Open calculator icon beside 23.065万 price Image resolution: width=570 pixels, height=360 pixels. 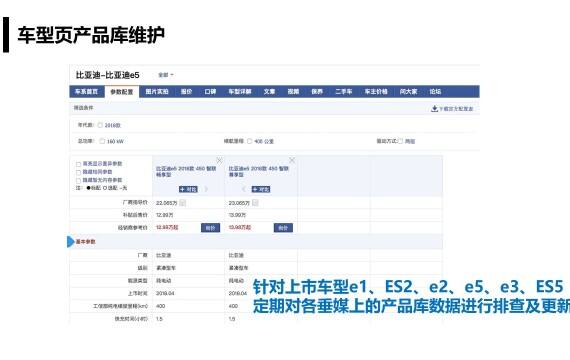point(255,203)
